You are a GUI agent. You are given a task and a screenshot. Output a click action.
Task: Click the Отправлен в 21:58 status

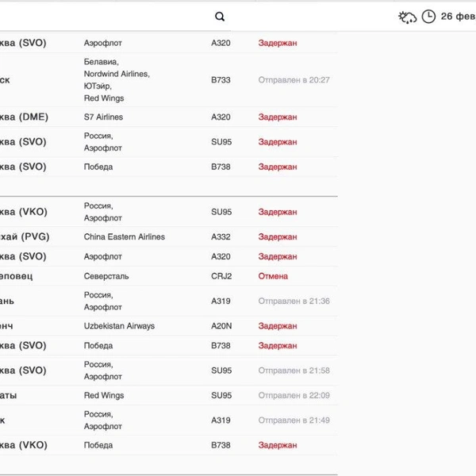click(294, 370)
